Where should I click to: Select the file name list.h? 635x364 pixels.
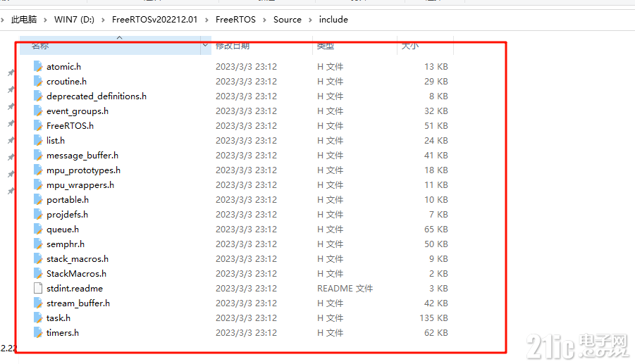[x=56, y=140]
